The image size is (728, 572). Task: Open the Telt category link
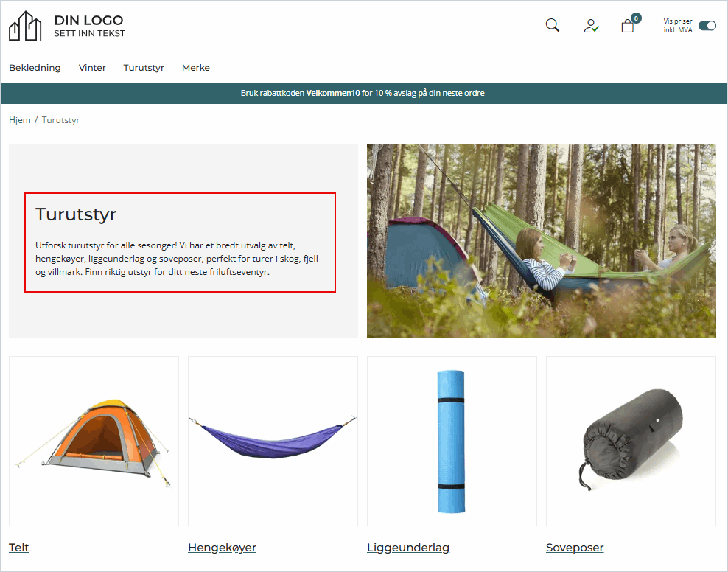click(x=19, y=548)
